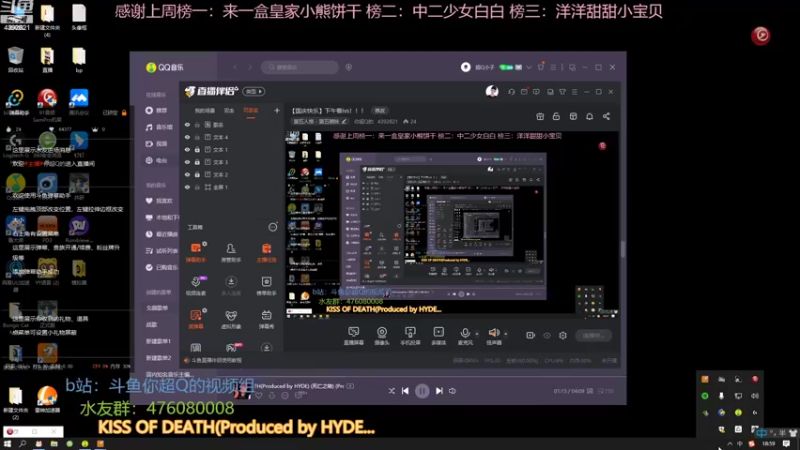Click the 修改 button next to the stream title
800x450 pixels.
(x=380, y=110)
